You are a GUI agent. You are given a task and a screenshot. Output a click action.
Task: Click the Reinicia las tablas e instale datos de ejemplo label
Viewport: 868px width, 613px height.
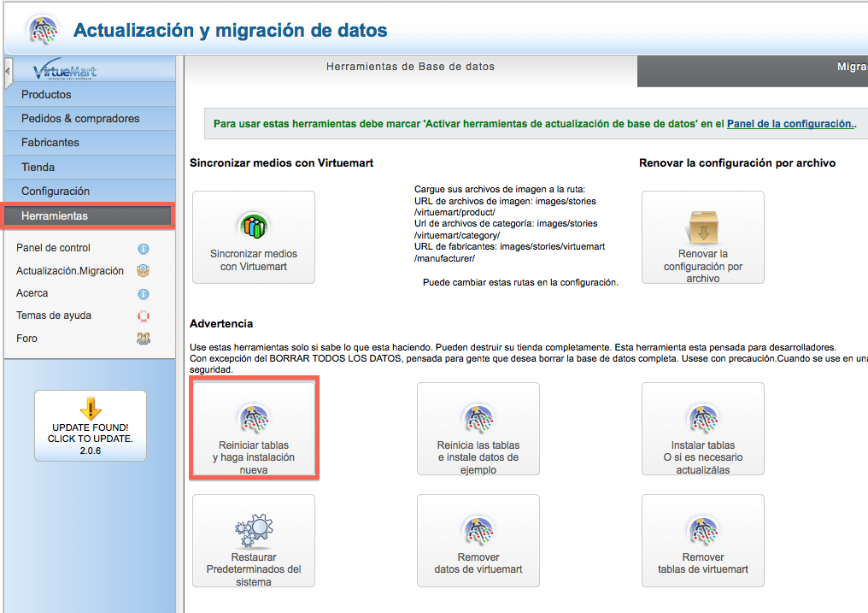(x=478, y=457)
